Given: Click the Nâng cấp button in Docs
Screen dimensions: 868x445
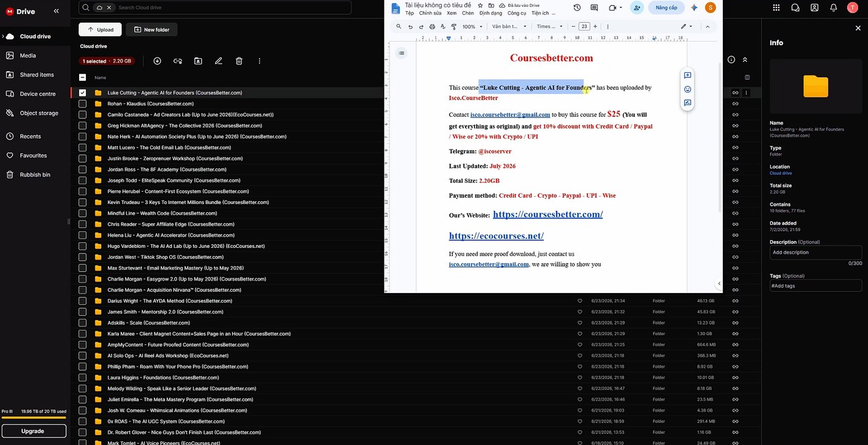Looking at the screenshot, I should point(666,7).
